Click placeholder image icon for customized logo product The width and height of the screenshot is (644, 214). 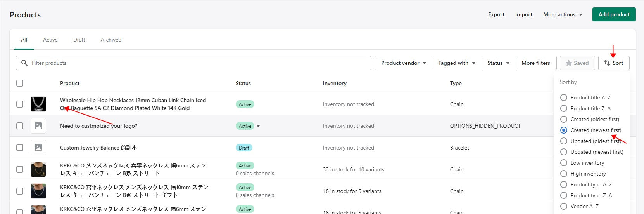pos(38,126)
